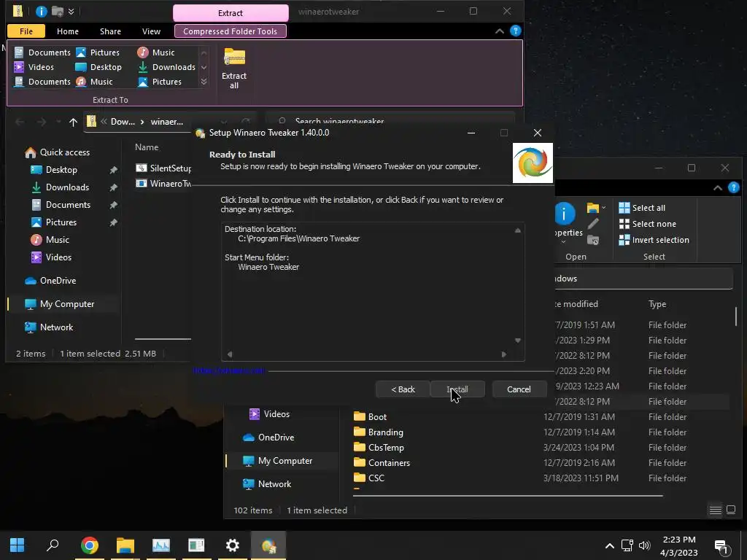Click the Type column header in back window
The image size is (747, 560).
coord(657,304)
